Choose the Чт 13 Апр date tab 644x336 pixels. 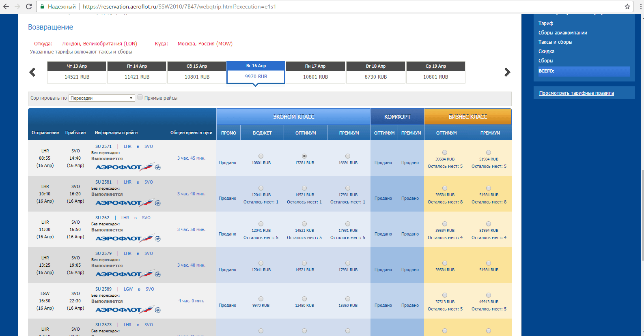click(x=77, y=72)
